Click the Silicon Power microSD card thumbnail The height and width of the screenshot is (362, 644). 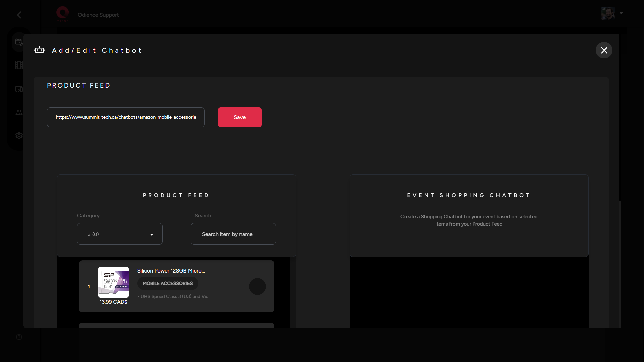(x=113, y=282)
